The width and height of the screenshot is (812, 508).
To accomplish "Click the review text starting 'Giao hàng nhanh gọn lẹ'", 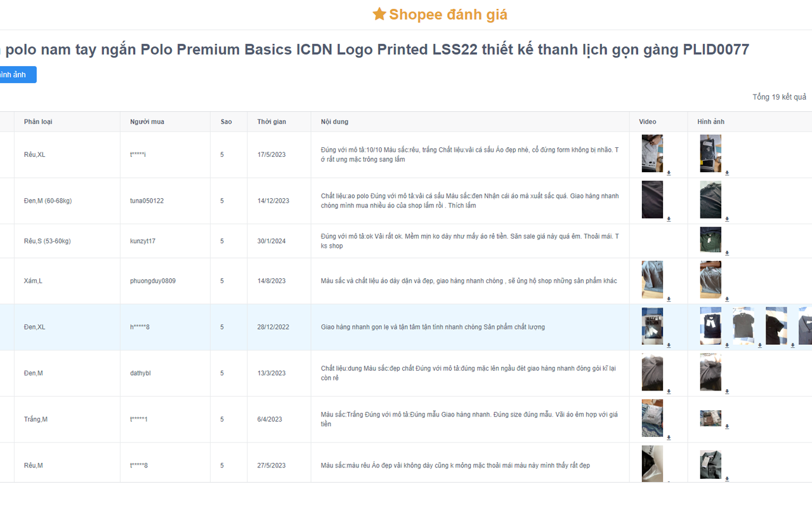I will pyautogui.click(x=433, y=327).
